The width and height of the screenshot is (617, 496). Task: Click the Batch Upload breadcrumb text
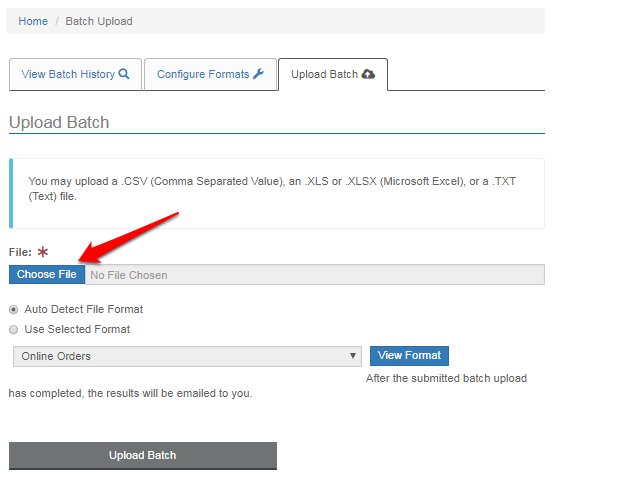coord(99,21)
